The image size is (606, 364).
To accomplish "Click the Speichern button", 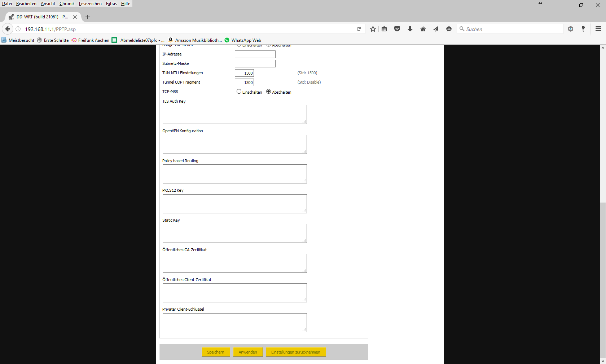I will [x=216, y=352].
